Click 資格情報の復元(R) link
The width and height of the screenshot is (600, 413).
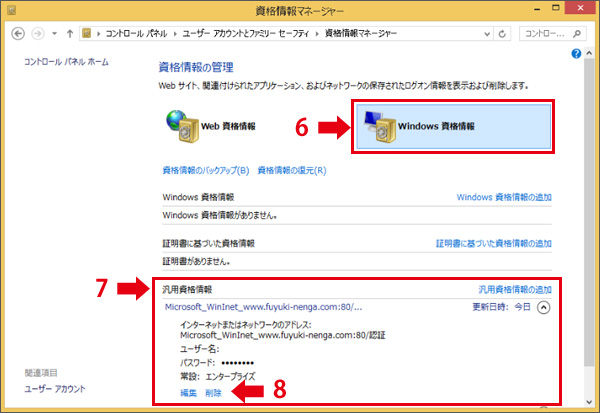(292, 170)
